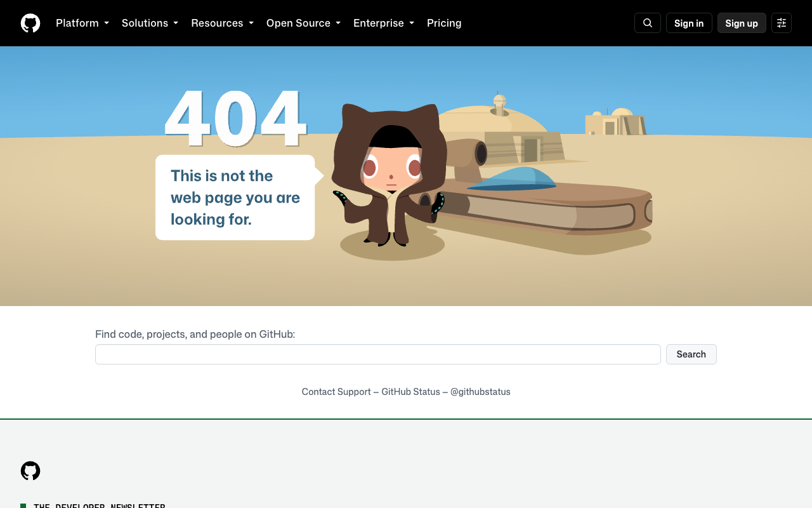This screenshot has height=508, width=812.
Task: Open the GitHub Status link
Action: point(410,392)
